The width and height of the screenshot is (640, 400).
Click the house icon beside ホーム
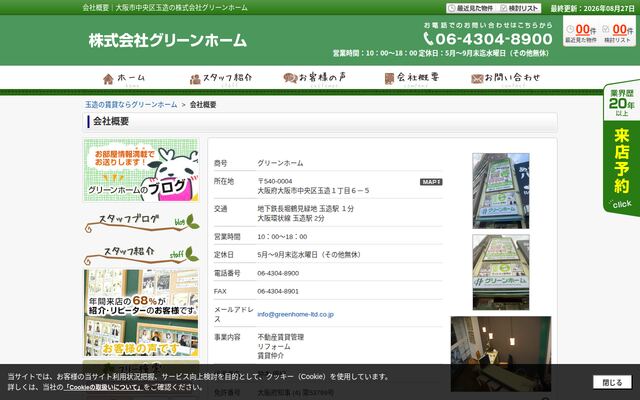[x=108, y=79]
